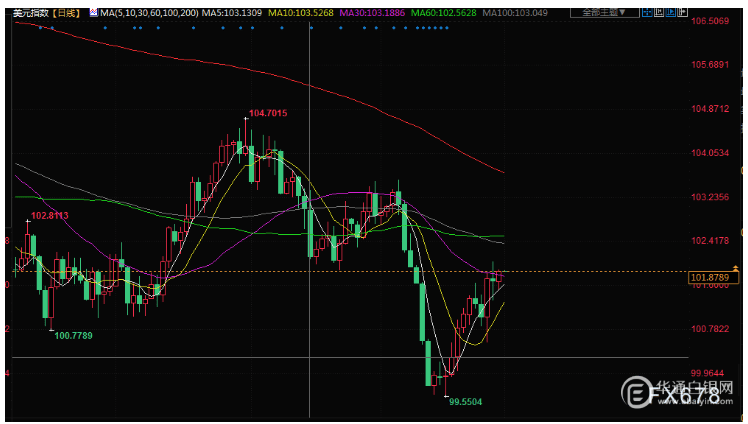Click the 102.4178 axis value

pyautogui.click(x=710, y=241)
